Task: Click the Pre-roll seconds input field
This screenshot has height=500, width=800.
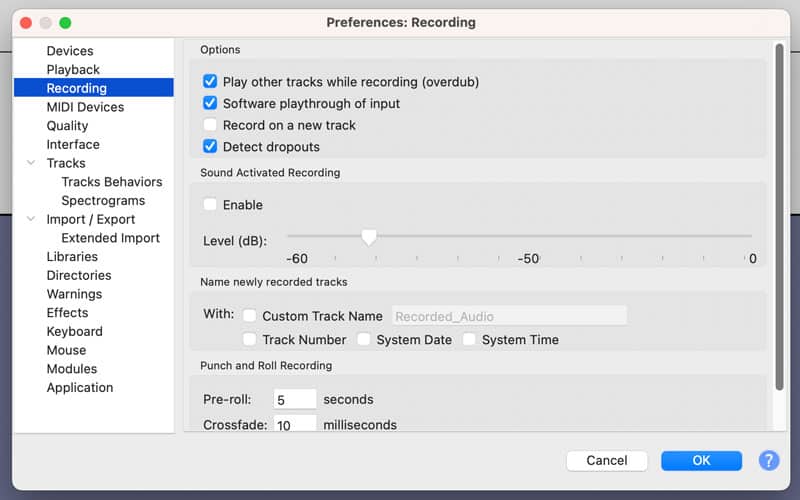Action: point(294,400)
